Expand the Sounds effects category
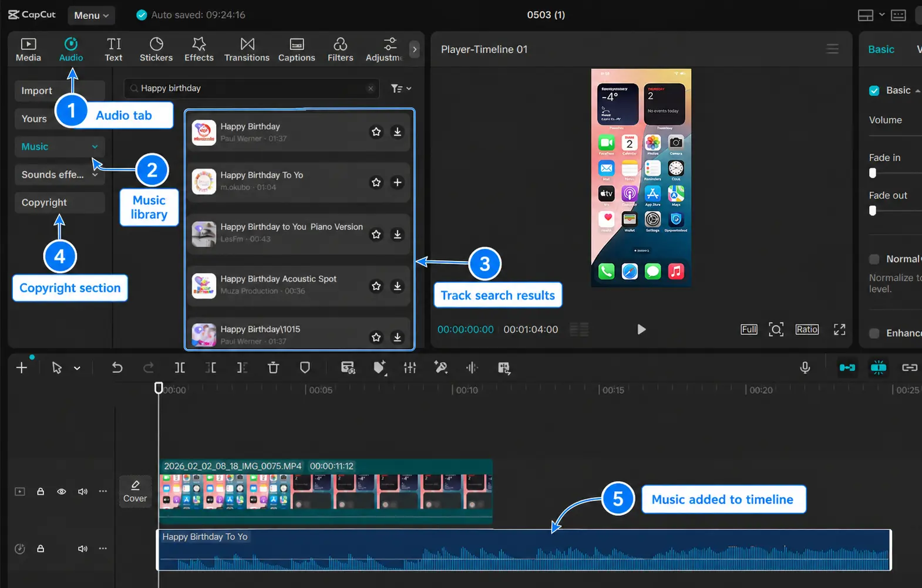 [59, 174]
